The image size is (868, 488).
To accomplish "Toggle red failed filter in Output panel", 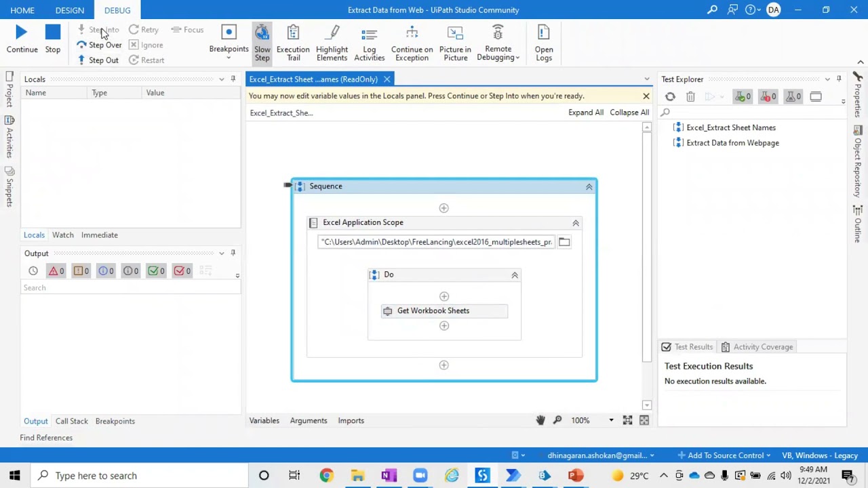I will pos(182,271).
